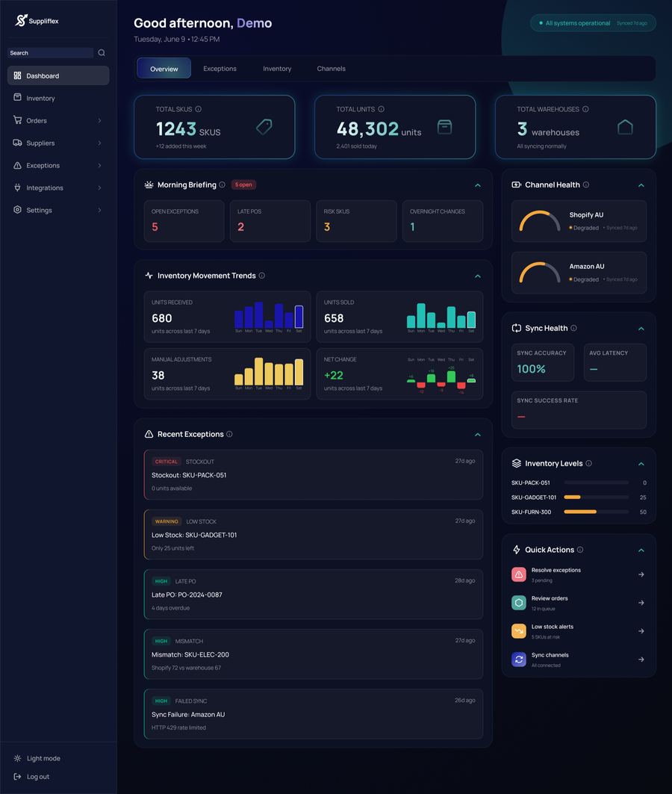Click info icon beside Channel Health
This screenshot has height=794, width=672.
586,184
